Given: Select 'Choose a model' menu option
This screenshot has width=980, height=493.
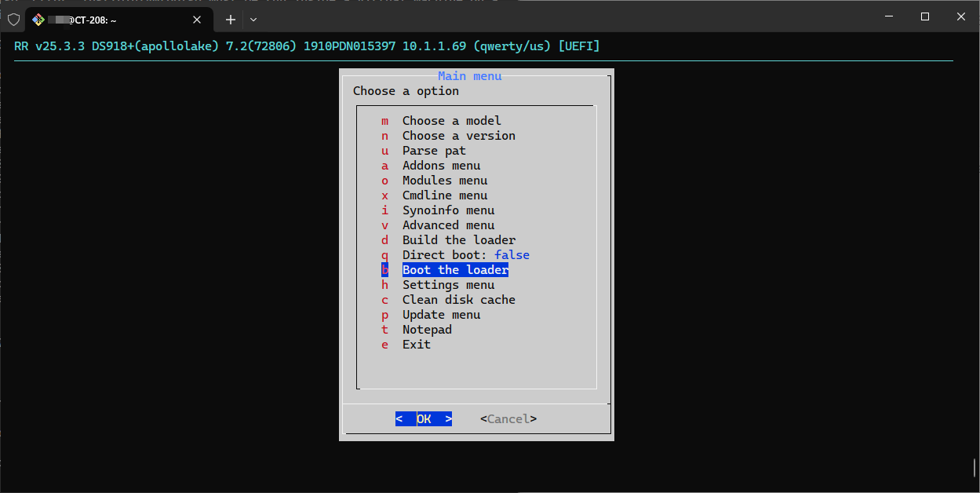Looking at the screenshot, I should point(451,121).
